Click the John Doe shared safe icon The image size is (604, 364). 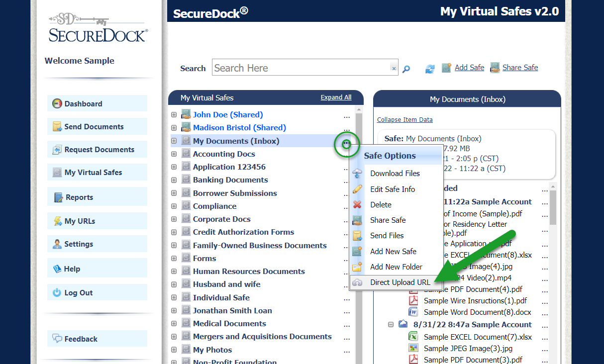(186, 114)
